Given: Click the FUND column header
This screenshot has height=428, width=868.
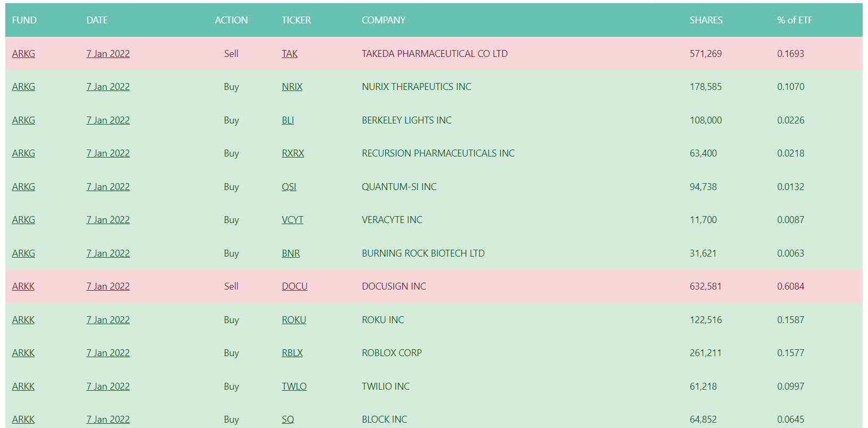Looking at the screenshot, I should [x=24, y=20].
